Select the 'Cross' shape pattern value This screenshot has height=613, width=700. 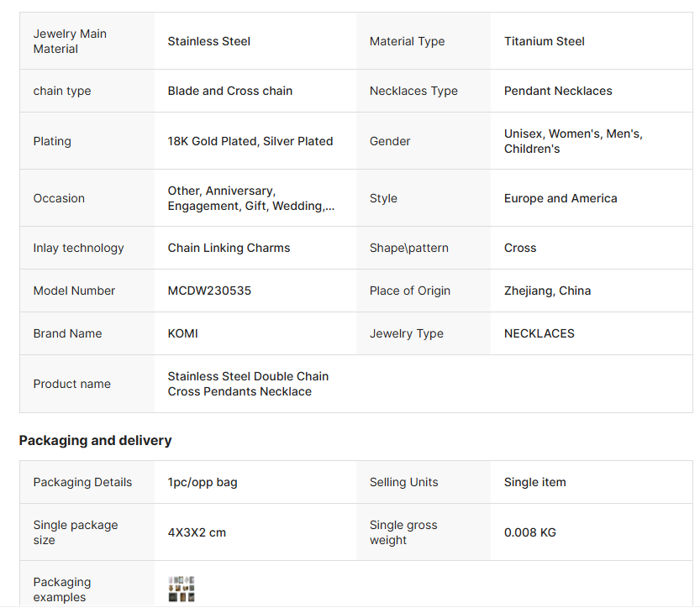[x=520, y=248]
